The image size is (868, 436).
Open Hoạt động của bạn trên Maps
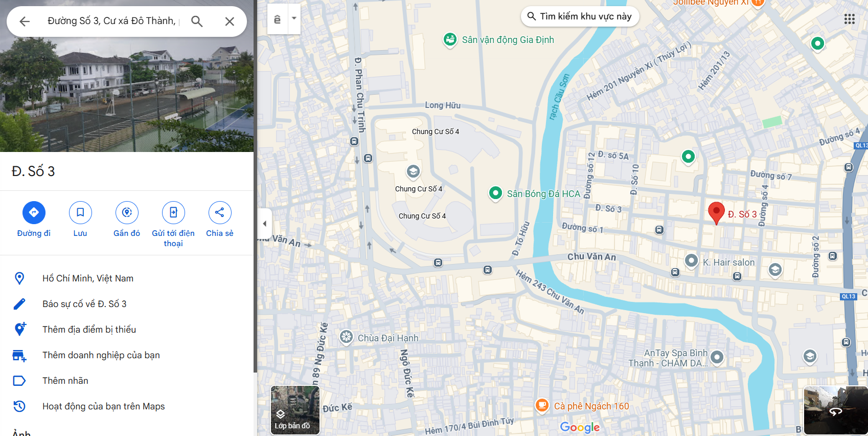(x=103, y=406)
